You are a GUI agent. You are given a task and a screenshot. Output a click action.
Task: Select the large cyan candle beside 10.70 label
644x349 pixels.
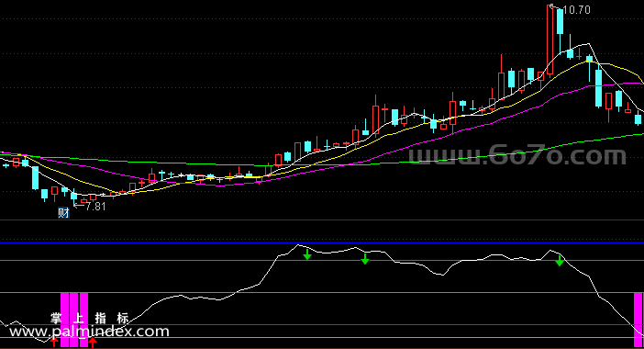point(560,22)
